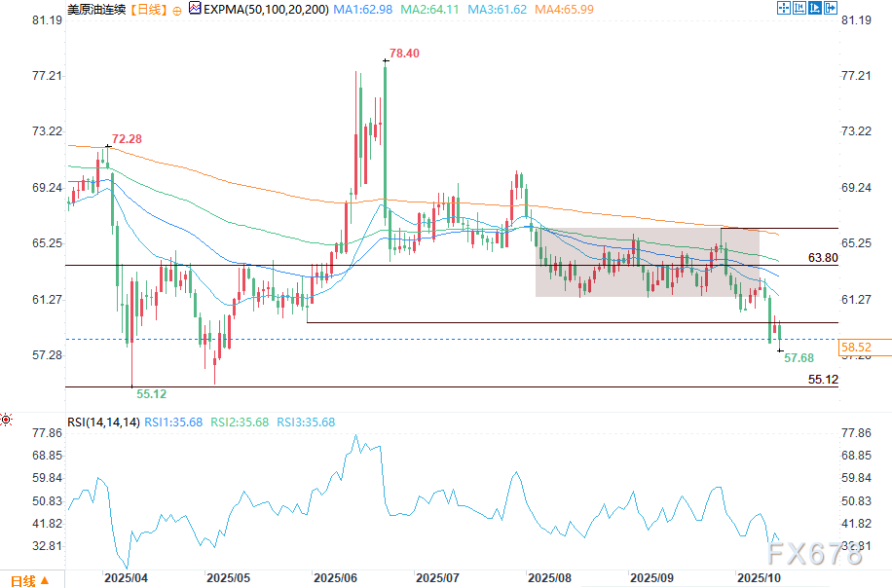Image resolution: width=892 pixels, height=588 pixels.
Task: Click the axis icon with left-pointing triangle
Action: [799, 8]
